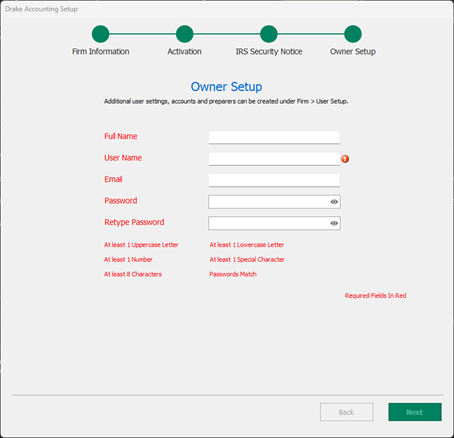
Task: Click inside the Password field
Action: pyautogui.click(x=269, y=202)
